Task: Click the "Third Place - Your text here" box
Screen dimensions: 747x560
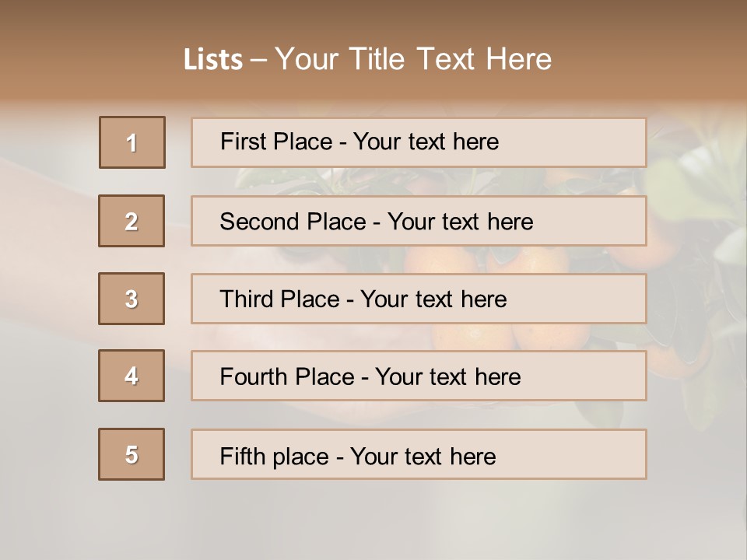Action: click(419, 299)
